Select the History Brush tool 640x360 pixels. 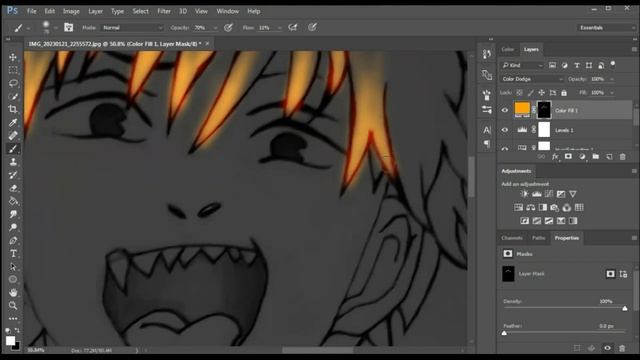coord(13,175)
